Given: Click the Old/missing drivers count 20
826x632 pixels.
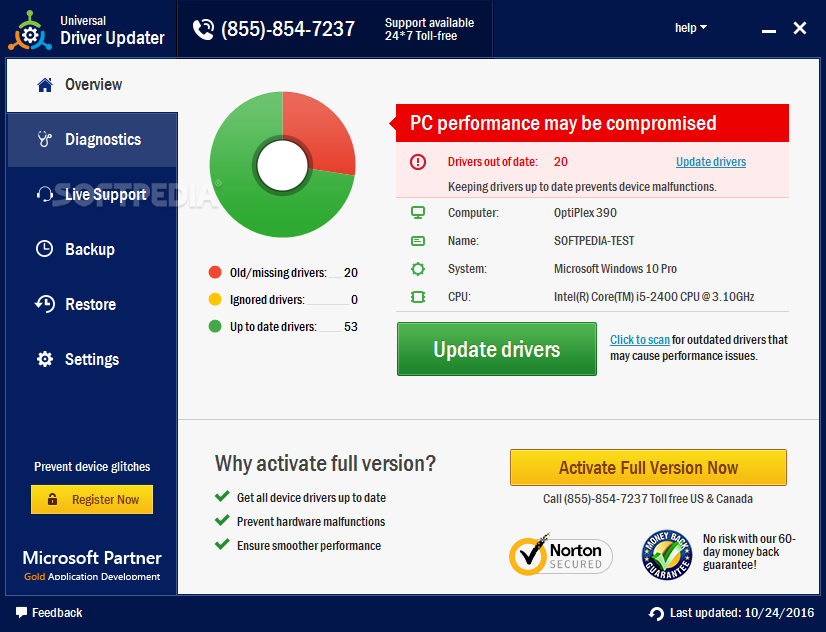Looking at the screenshot, I should point(350,272).
